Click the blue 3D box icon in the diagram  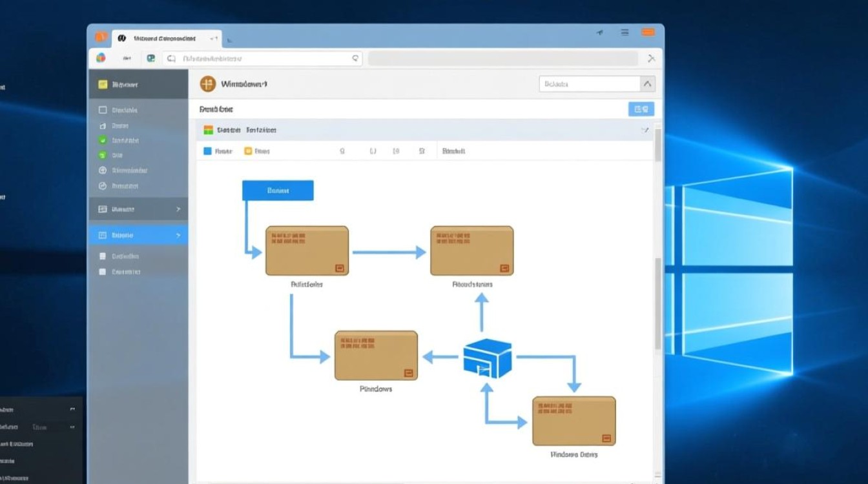[x=487, y=359]
